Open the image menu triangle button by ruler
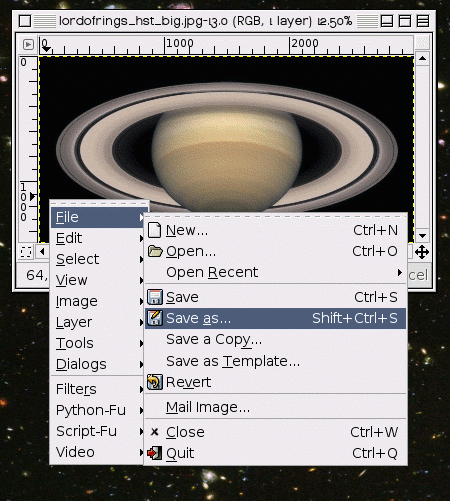 coord(28,44)
